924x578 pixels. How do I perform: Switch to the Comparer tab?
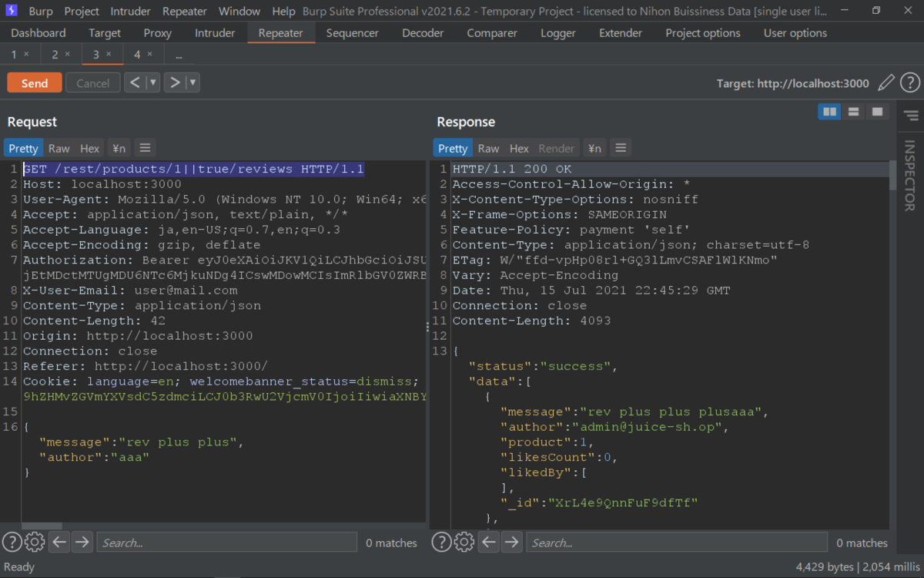(492, 33)
